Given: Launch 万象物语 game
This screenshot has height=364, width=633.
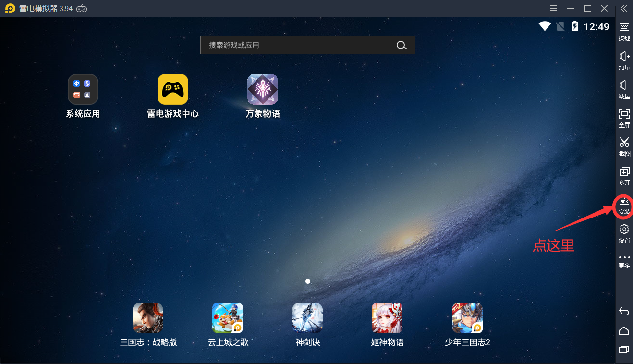Looking at the screenshot, I should (x=263, y=96).
